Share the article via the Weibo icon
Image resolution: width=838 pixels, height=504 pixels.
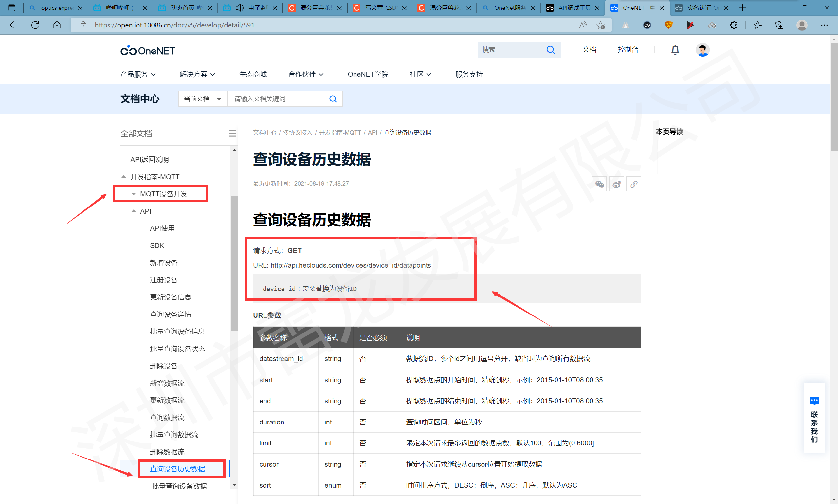coord(616,184)
